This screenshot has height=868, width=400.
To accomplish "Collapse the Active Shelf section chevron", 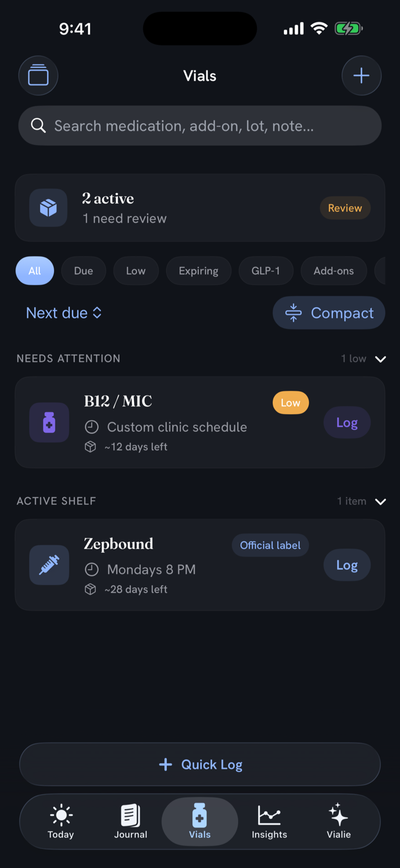I will (x=381, y=502).
